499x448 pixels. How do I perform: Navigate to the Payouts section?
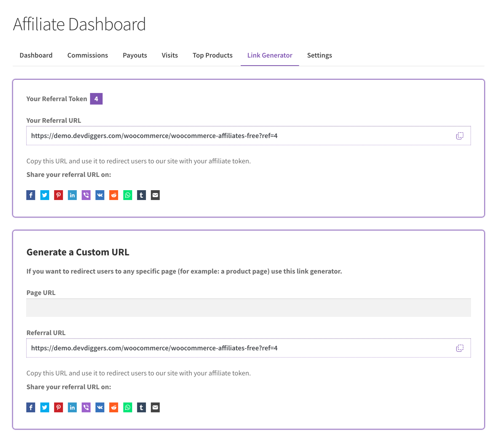[x=135, y=55]
